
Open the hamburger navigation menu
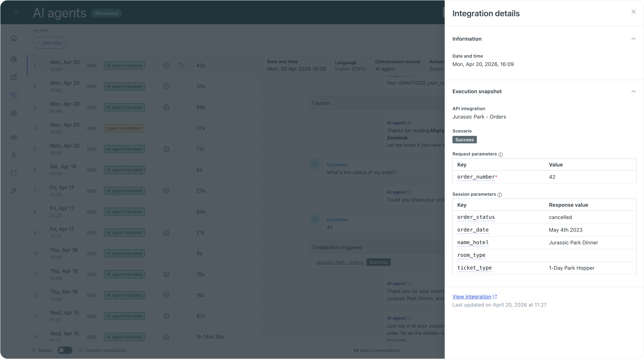pyautogui.click(x=16, y=12)
